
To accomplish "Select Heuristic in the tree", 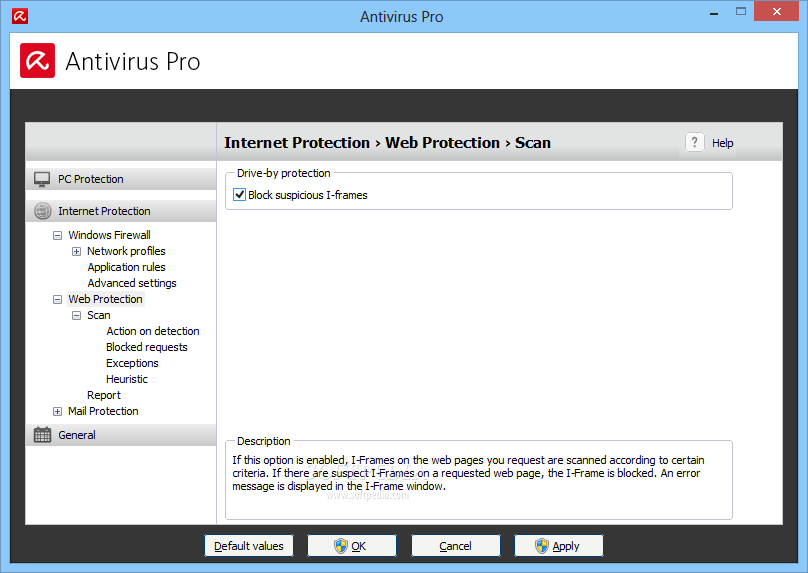I will pyautogui.click(x=127, y=379).
